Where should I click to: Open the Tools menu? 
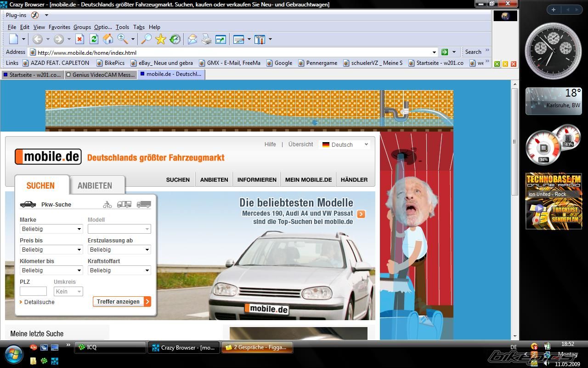tap(122, 27)
